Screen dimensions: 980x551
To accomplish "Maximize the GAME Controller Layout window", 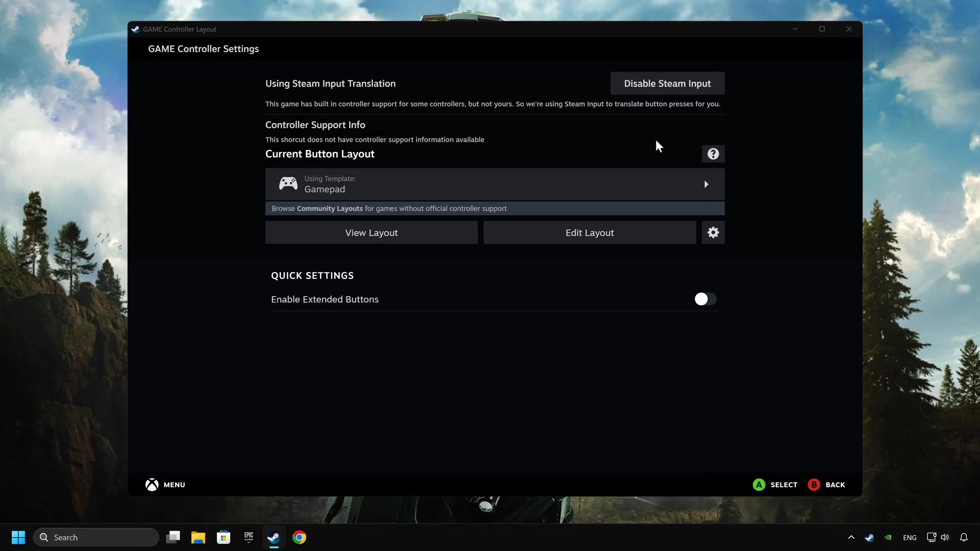I will [822, 29].
